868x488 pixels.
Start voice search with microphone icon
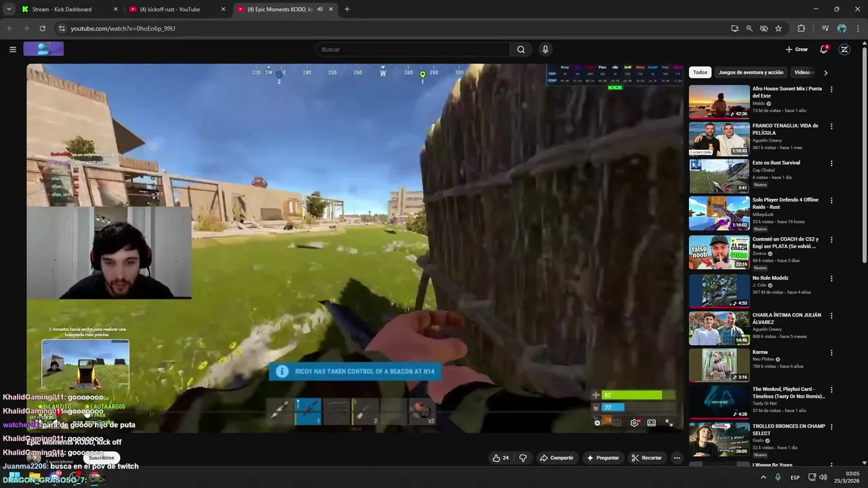[x=545, y=49]
